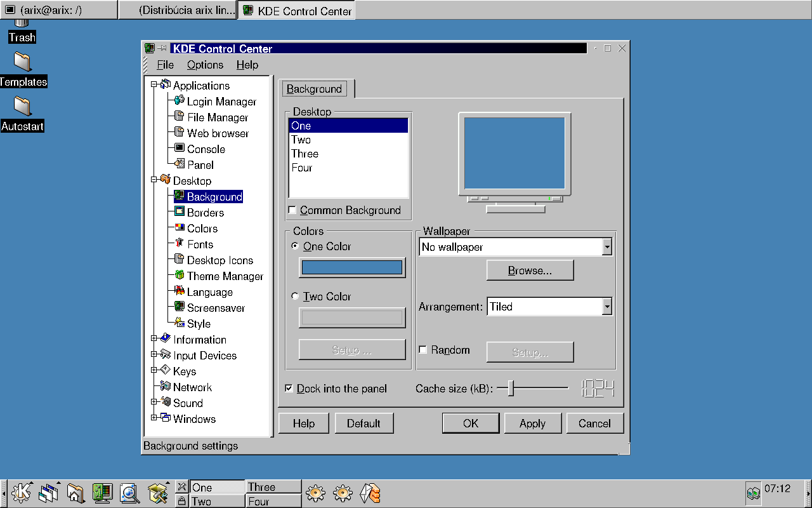Expand the Information tree branch
Viewport: 812px width, 508px height.
tap(154, 339)
